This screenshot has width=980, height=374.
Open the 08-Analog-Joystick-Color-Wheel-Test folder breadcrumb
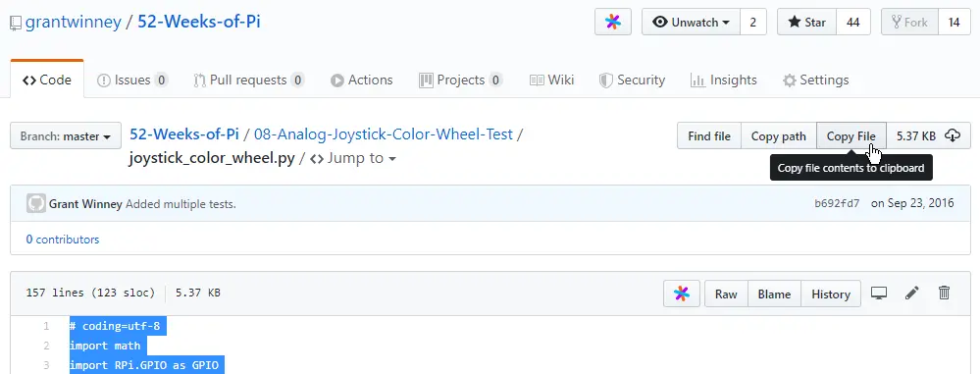pos(384,134)
